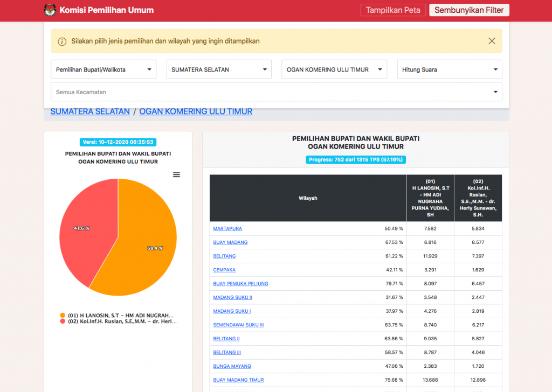
Task: Expand the Semua Kecamatan selector
Action: click(x=276, y=92)
